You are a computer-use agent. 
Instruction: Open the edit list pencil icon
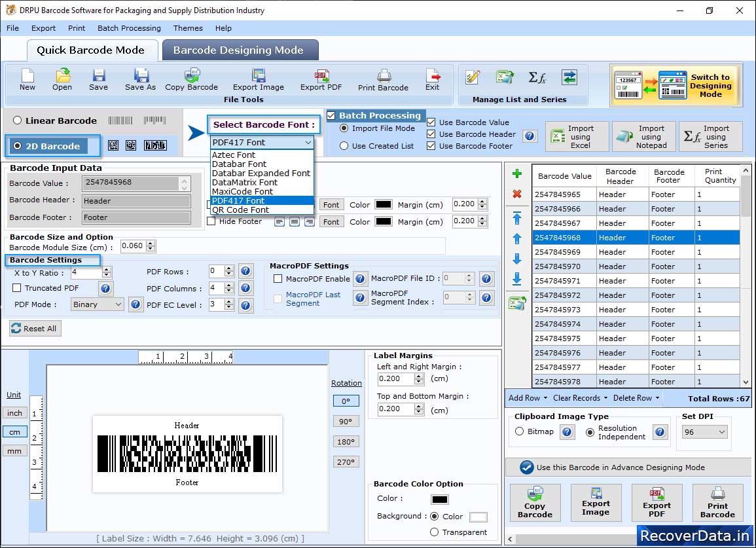473,77
